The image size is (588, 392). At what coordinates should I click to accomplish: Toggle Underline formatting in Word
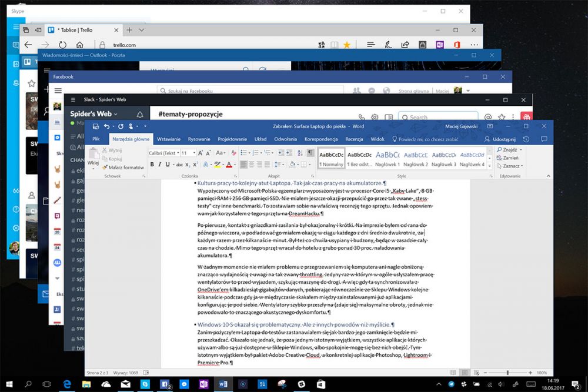pos(168,165)
